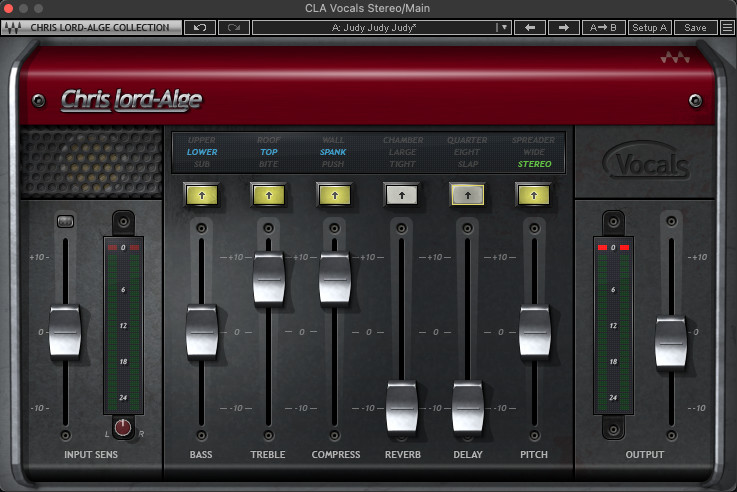Select TIGHT reverb mode text
The width and height of the screenshot is (737, 492).
tap(402, 164)
